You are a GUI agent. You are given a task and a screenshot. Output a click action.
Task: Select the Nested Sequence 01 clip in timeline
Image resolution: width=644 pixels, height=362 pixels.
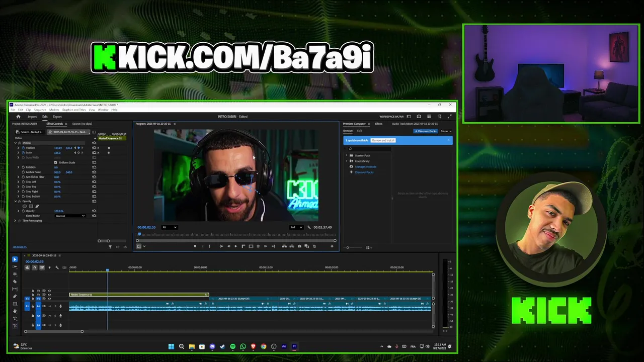point(139,295)
